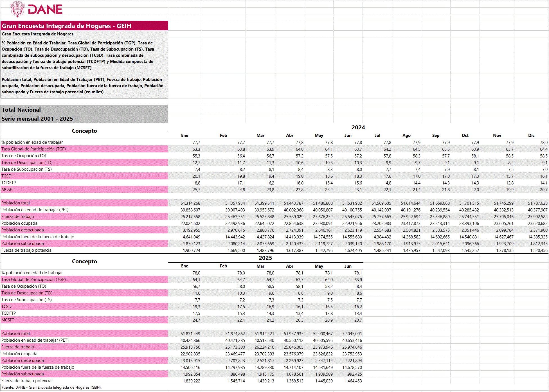Viewport: 549px width, 392px height.
Task: Click 2025 May Población ocupada 23.626,832
Action: click(323, 354)
